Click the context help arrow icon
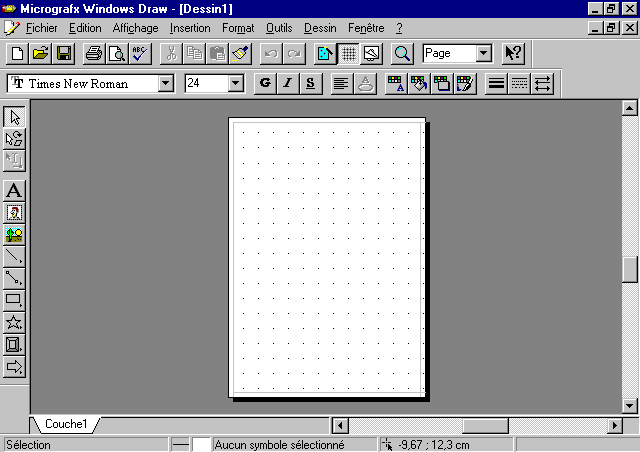The image size is (640, 452). pos(513,53)
